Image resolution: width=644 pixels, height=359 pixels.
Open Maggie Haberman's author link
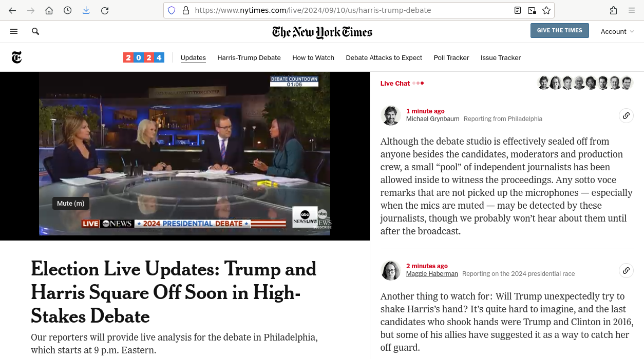tap(431, 274)
